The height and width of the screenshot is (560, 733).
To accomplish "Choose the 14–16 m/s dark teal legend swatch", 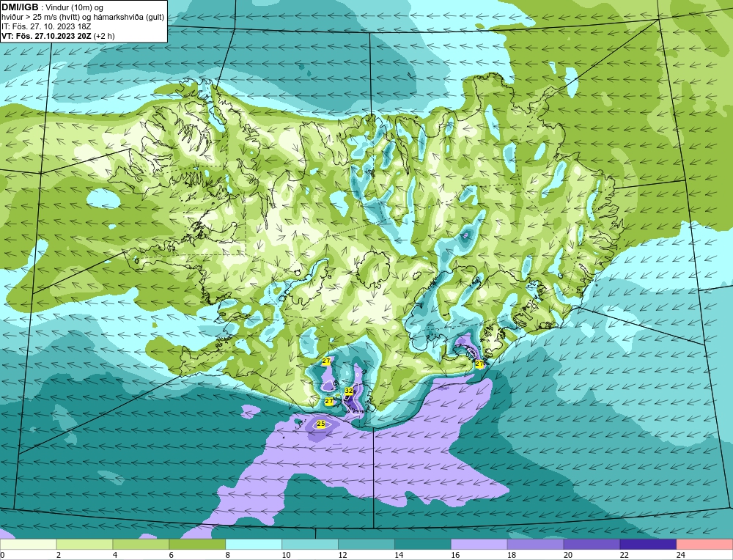I will coord(423,545).
